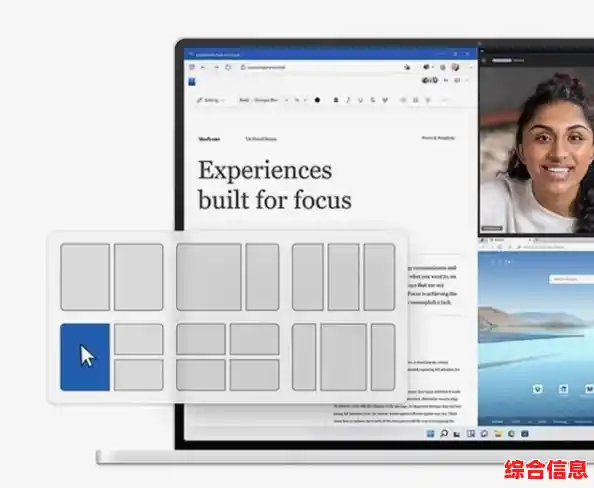
Task: Select the highlighted blue left-half snap zone
Action: click(x=85, y=357)
